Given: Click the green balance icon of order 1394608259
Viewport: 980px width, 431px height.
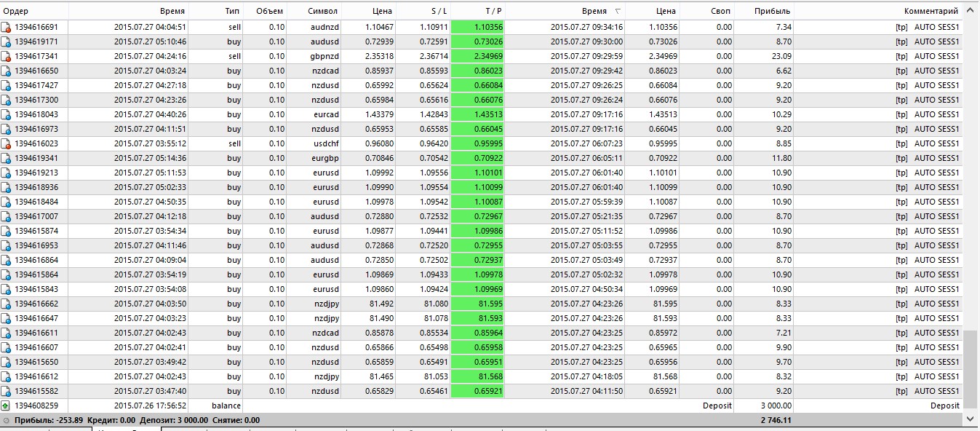Looking at the screenshot, I should click(x=7, y=406).
